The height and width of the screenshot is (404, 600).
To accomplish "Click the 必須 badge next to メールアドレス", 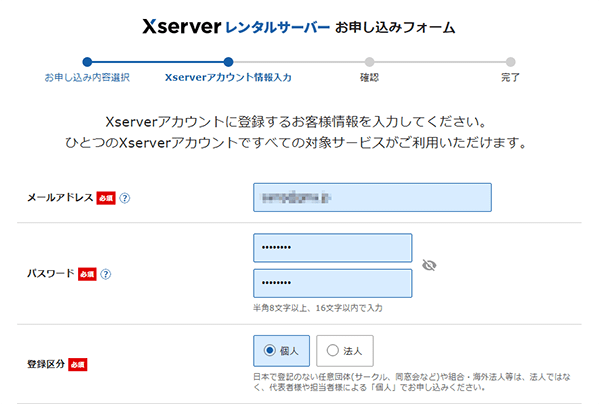I will click(x=106, y=198).
